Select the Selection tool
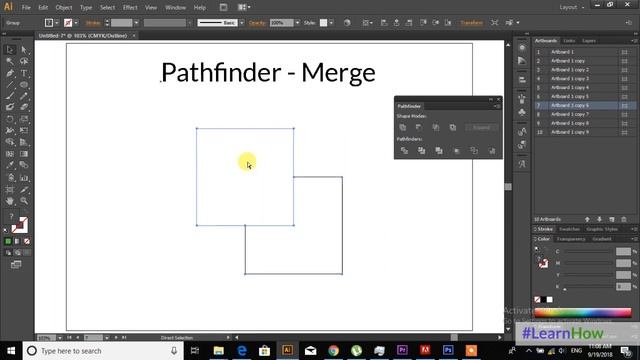This screenshot has height=360, width=640. (x=10, y=50)
